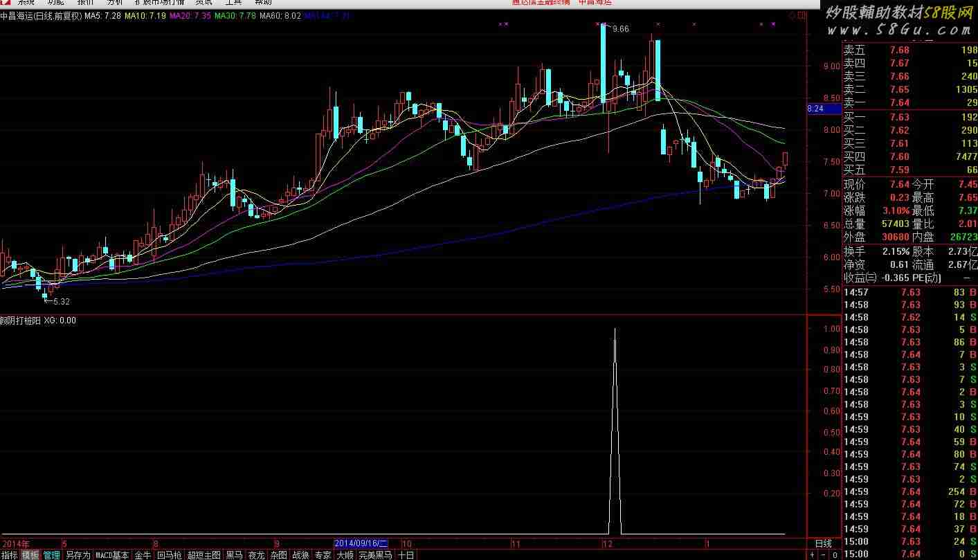
Task: Click the 量比 2.01 value
Action: point(967,224)
